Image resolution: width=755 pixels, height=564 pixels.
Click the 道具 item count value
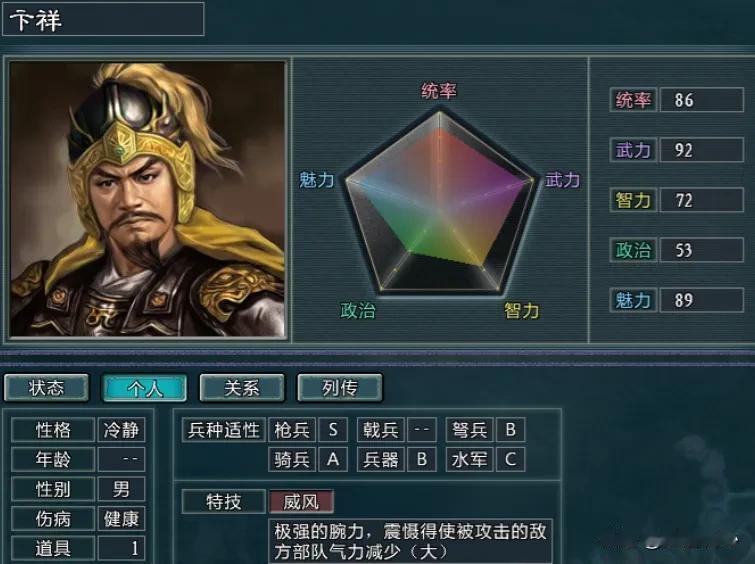click(121, 548)
